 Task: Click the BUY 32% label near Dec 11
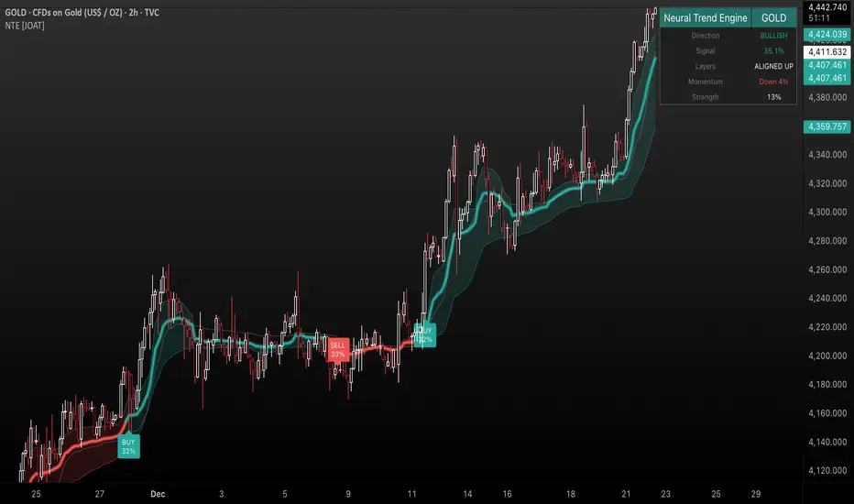425,335
